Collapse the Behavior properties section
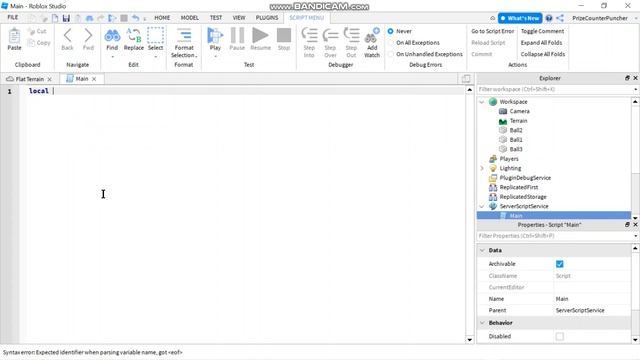 [x=482, y=323]
